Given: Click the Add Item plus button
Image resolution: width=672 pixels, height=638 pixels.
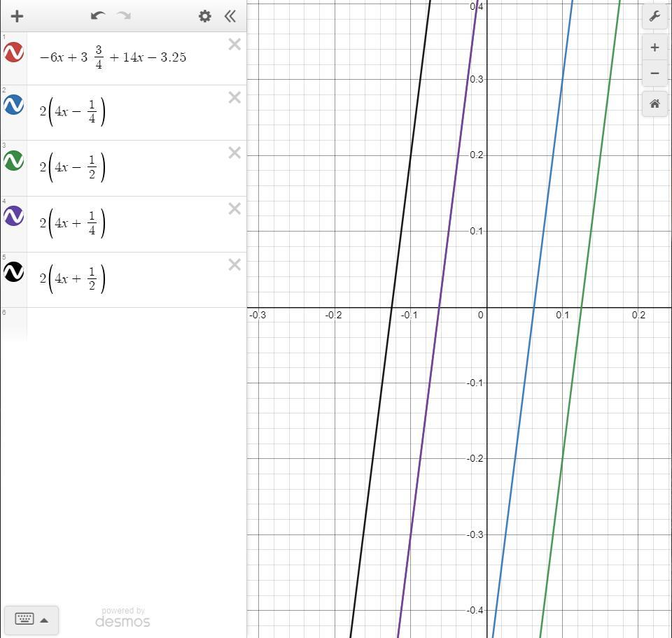Looking at the screenshot, I should (x=17, y=16).
